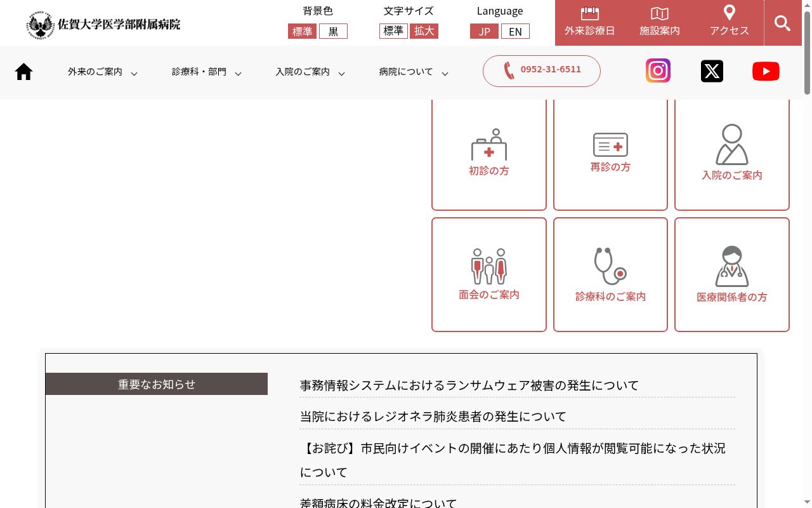
Task: Read 【お詫び】市民向けイベント notice
Action: click(x=513, y=460)
